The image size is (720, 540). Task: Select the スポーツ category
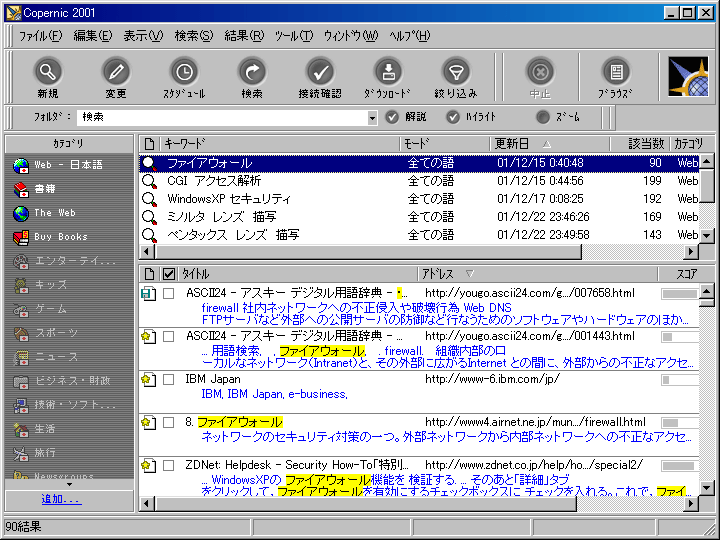[45, 333]
